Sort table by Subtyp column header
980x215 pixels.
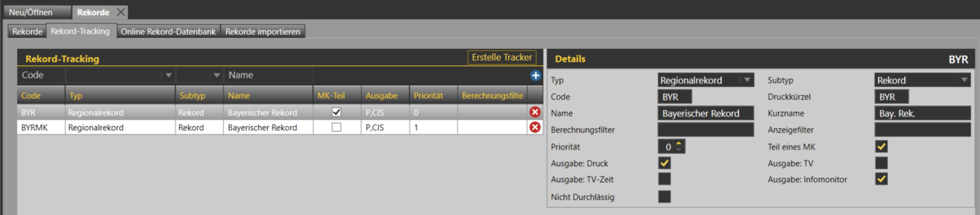199,95
